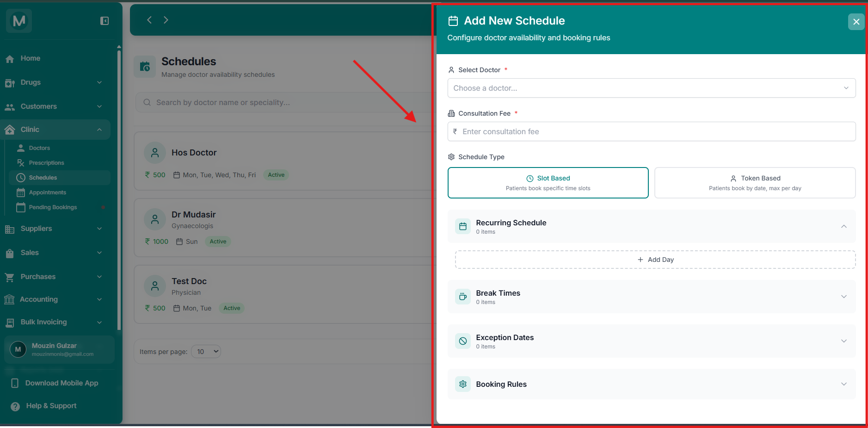The image size is (868, 428).
Task: Click the Purchases cart icon
Action: point(10,277)
